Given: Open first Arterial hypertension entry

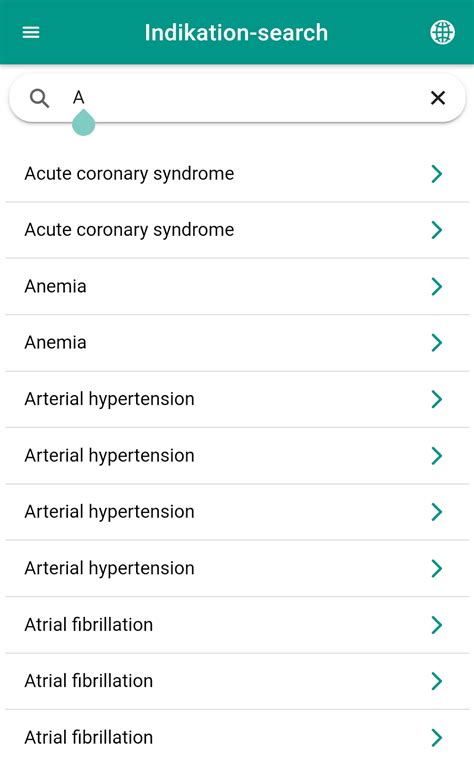Looking at the screenshot, I should [237, 399].
